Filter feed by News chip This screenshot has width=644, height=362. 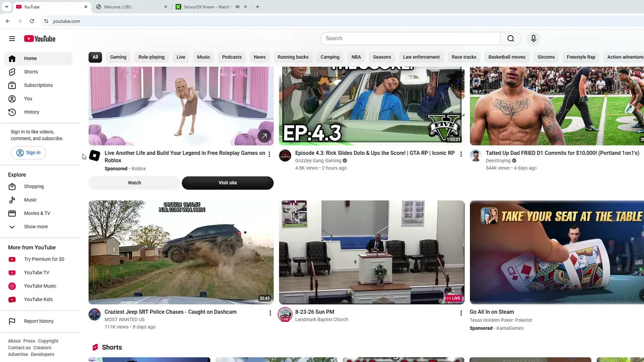tap(260, 57)
